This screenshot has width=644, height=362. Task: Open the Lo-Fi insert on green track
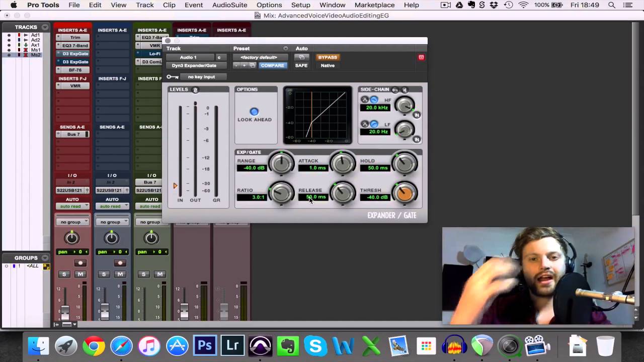click(x=149, y=54)
